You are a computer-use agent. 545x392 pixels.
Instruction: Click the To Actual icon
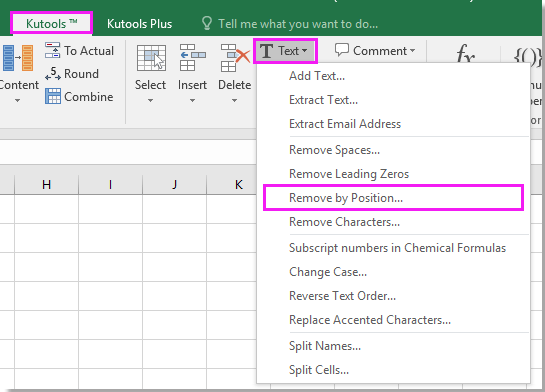coord(52,50)
